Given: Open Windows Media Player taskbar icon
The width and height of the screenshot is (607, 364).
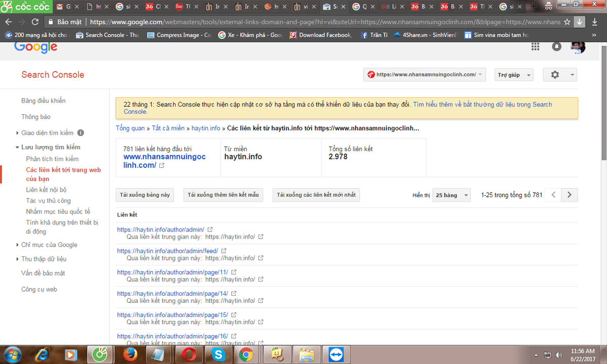Looking at the screenshot, I should (x=70, y=355).
